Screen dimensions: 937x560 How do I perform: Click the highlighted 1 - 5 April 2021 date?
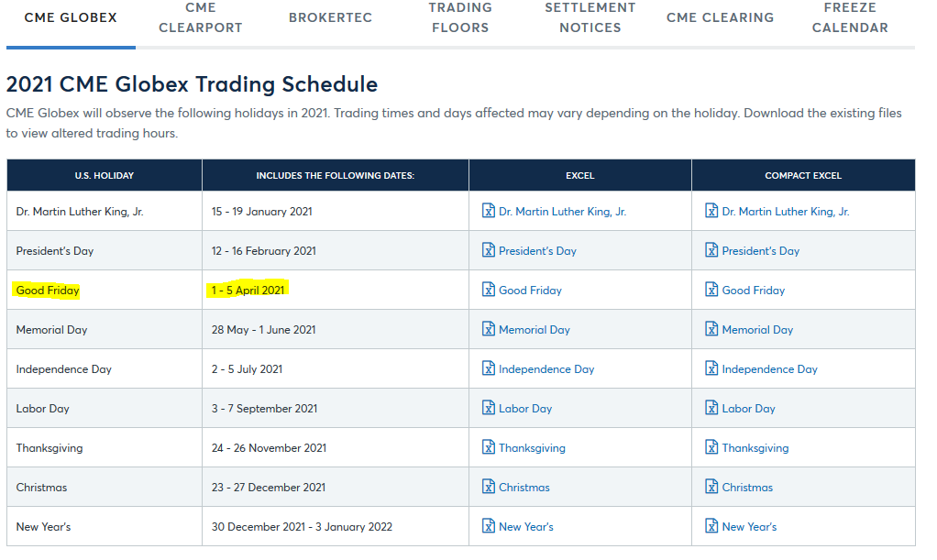pos(248,290)
